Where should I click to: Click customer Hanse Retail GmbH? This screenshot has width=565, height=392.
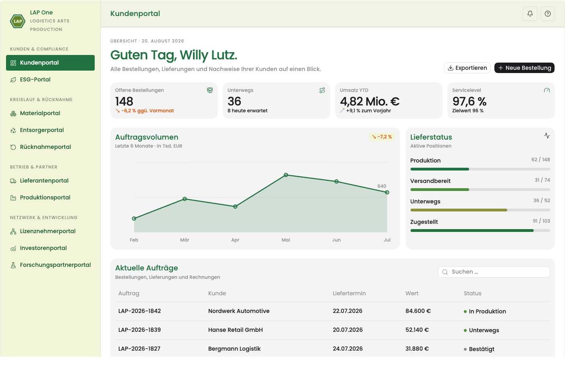coord(236,330)
